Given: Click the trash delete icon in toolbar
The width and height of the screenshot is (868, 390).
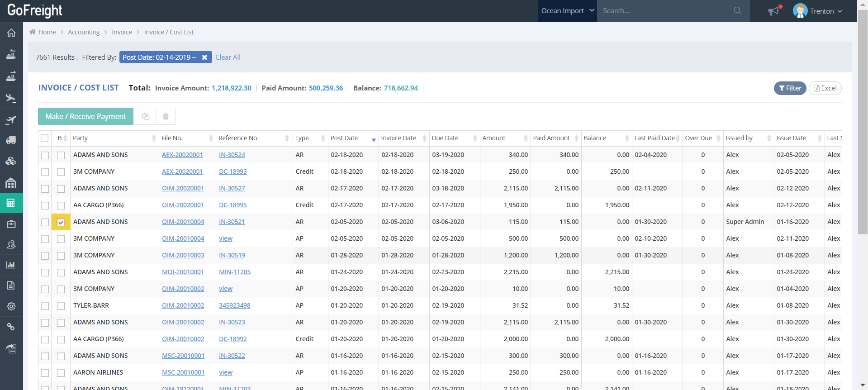Looking at the screenshot, I should pyautogui.click(x=166, y=116).
